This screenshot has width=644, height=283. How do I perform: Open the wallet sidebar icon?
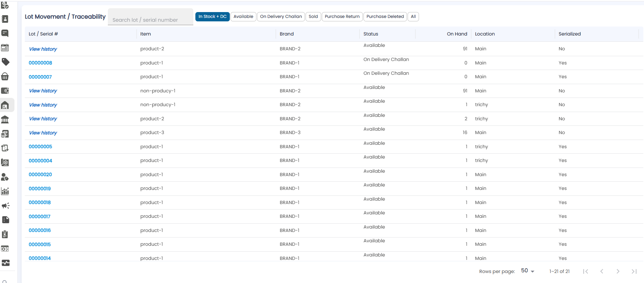5,91
